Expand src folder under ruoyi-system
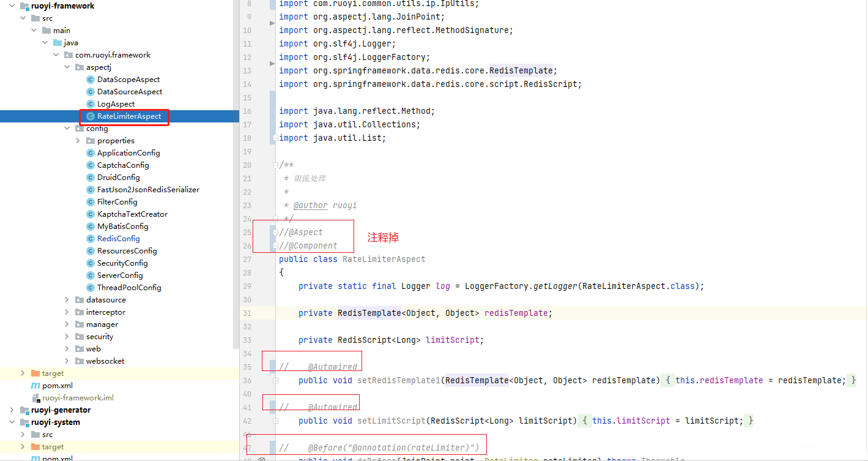This screenshot has height=461, width=868. [x=23, y=435]
